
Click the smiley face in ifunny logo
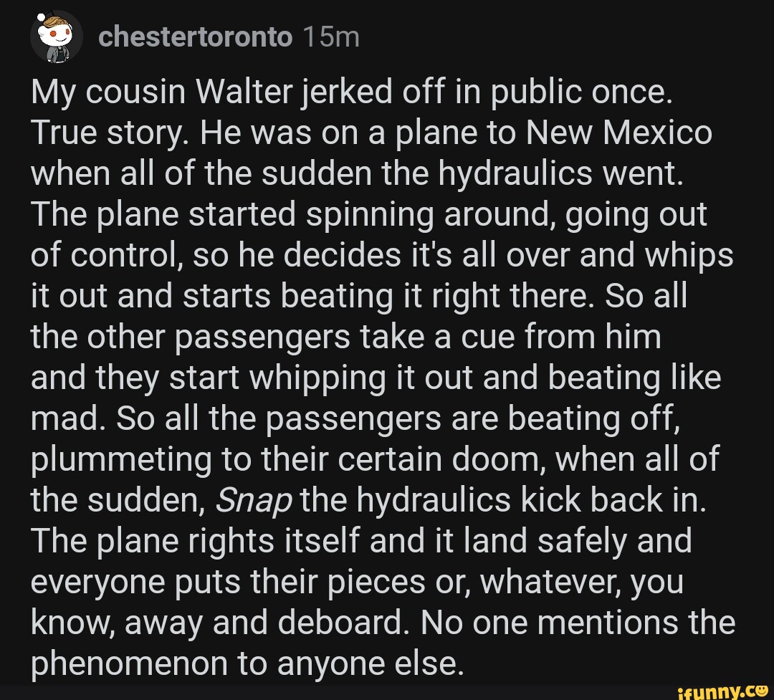point(763,689)
